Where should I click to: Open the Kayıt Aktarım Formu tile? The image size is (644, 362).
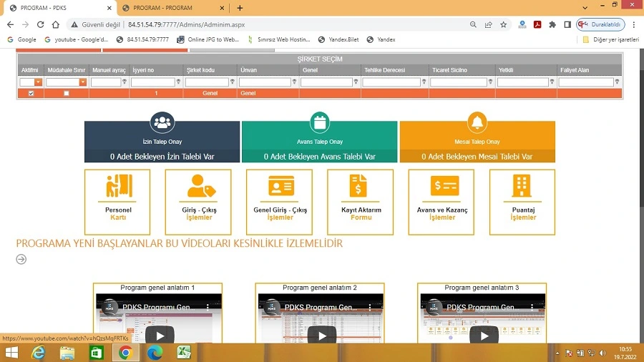pyautogui.click(x=361, y=201)
